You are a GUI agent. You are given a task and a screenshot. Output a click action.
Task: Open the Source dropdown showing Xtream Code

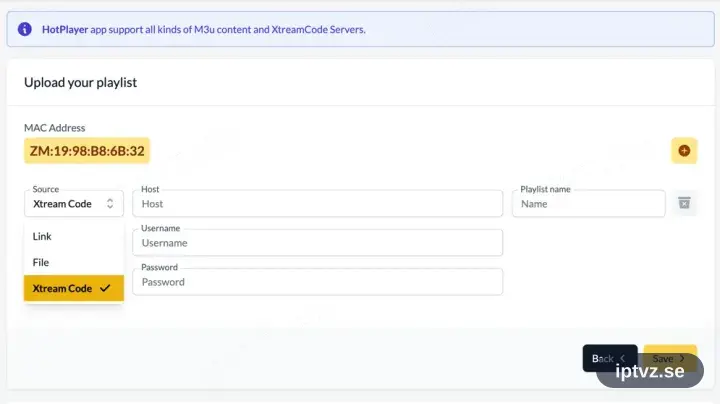(x=74, y=203)
